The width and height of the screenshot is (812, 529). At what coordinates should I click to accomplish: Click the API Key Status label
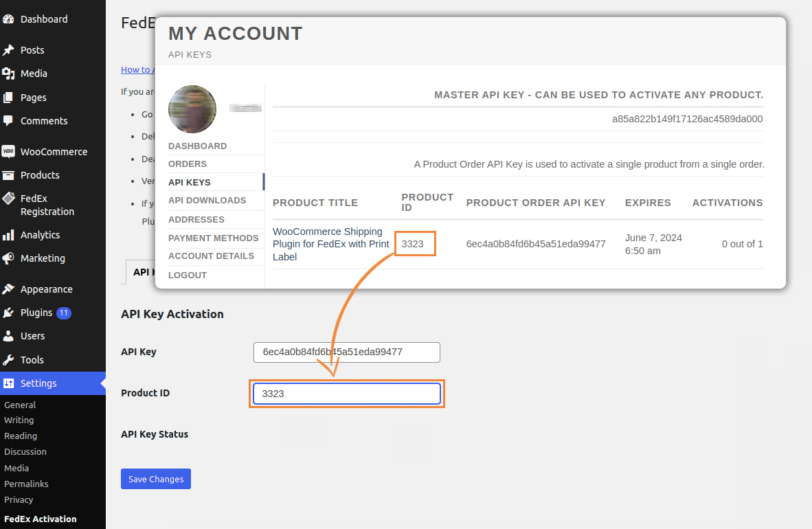tap(155, 434)
